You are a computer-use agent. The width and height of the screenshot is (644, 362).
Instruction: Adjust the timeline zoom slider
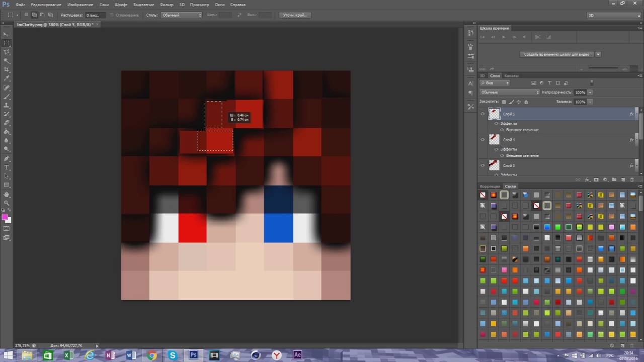604,68
